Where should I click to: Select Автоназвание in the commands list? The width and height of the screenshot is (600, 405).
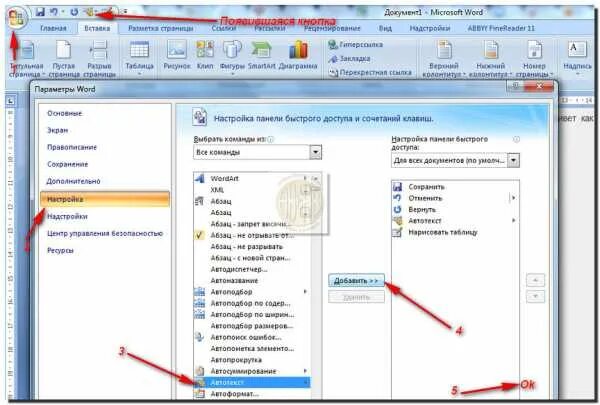(x=253, y=281)
